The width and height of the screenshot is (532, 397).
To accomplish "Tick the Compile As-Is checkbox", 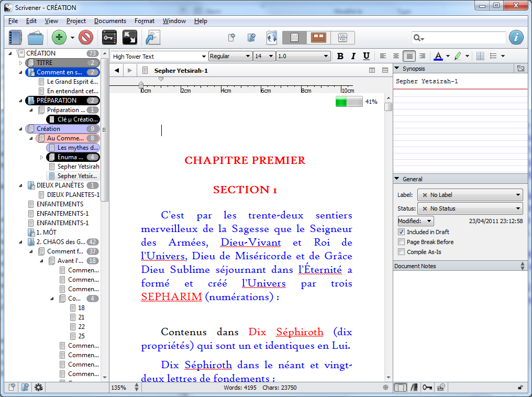I will (401, 252).
